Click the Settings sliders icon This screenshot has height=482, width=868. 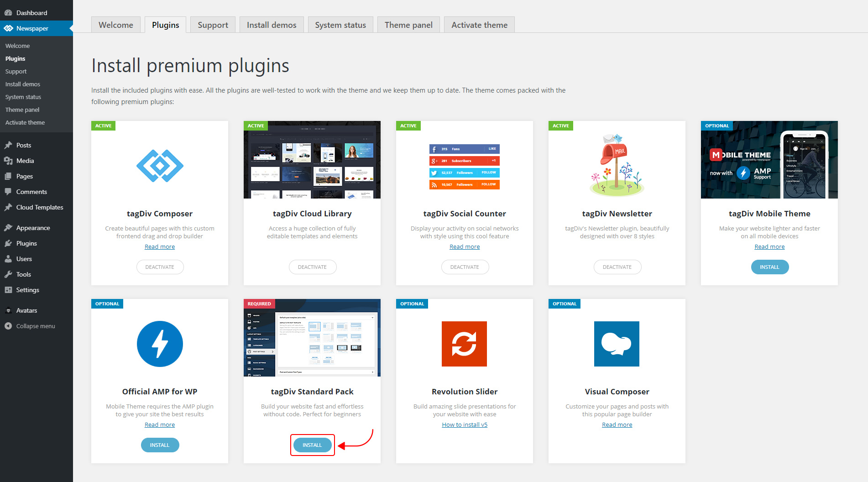pos(8,290)
